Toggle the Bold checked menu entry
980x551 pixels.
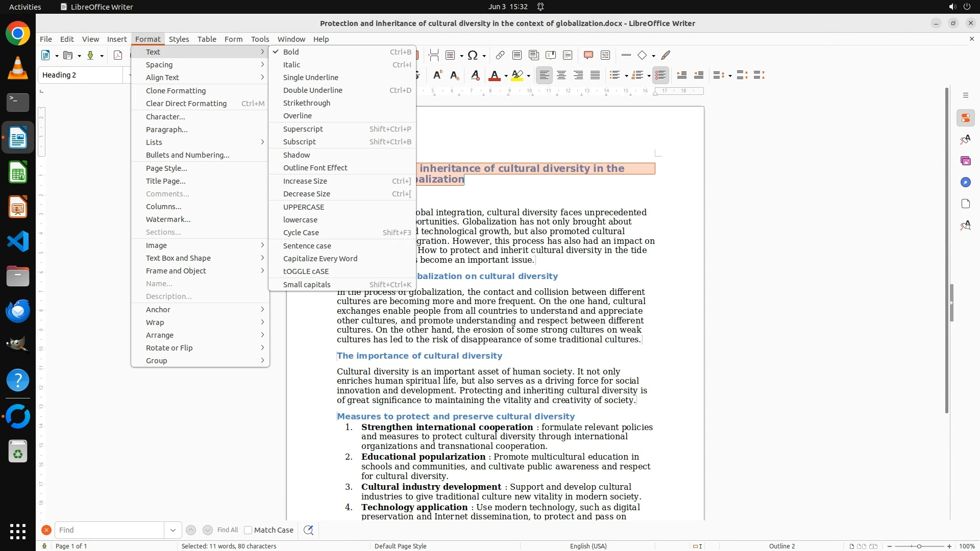[x=291, y=52]
